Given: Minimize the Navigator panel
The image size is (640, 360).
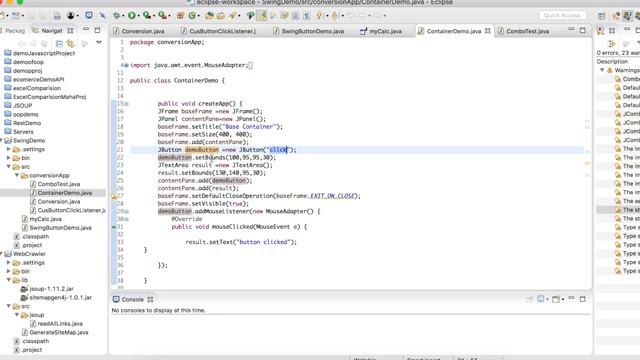Looking at the screenshot, I should pyautogui.click(x=86, y=30).
